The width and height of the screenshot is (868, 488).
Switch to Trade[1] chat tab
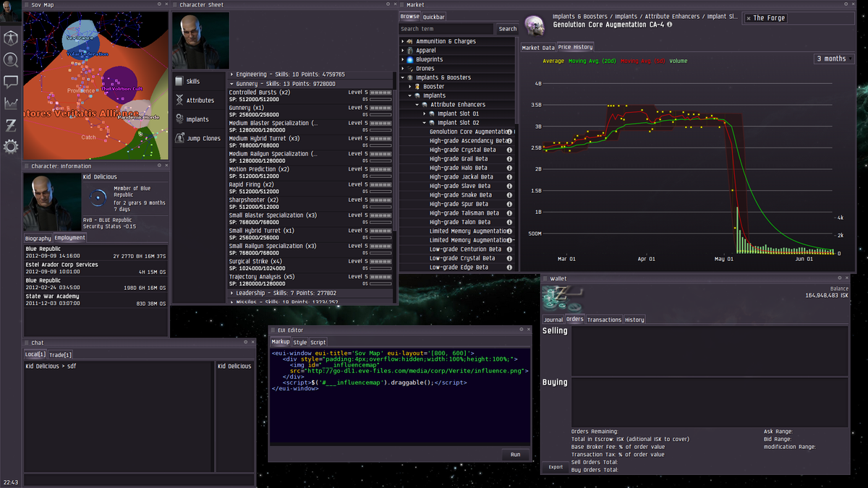point(60,355)
